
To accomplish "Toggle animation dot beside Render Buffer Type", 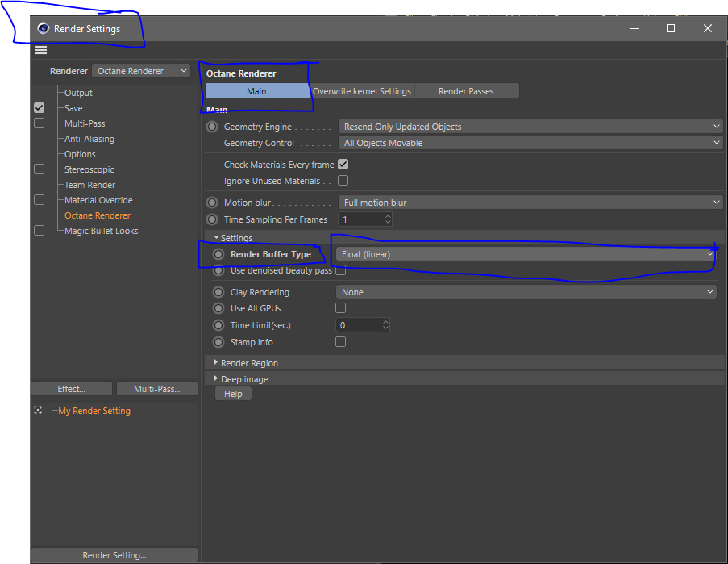I will [x=218, y=254].
